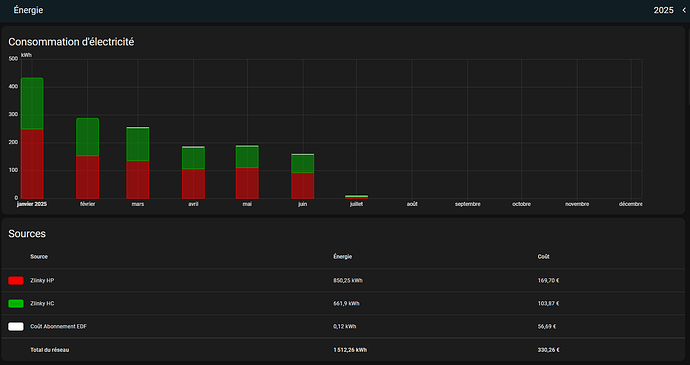Click the small juillet bar
Image resolution: width=690 pixels, height=365 pixels.
(356, 197)
